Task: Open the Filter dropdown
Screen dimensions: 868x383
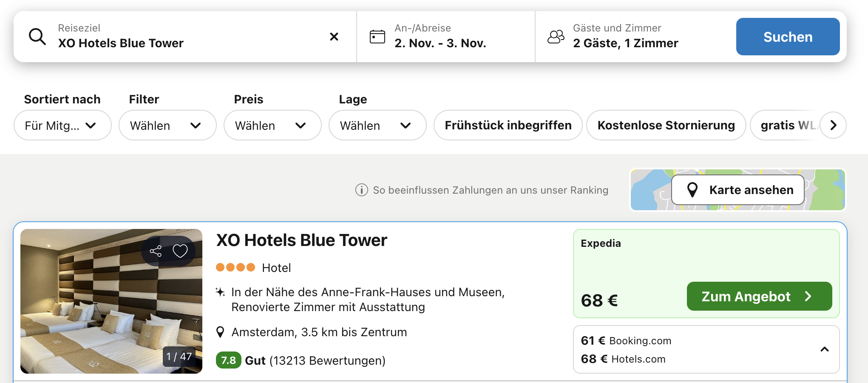Action: [167, 125]
